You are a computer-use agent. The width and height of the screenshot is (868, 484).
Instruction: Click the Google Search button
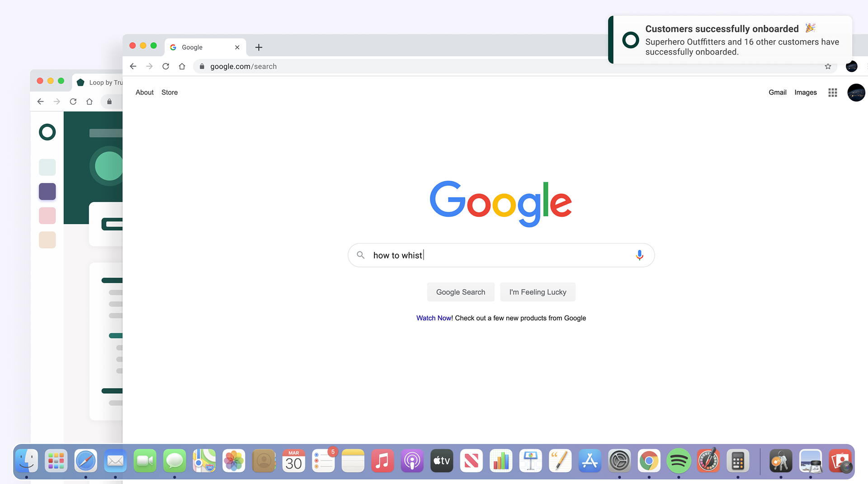(461, 292)
